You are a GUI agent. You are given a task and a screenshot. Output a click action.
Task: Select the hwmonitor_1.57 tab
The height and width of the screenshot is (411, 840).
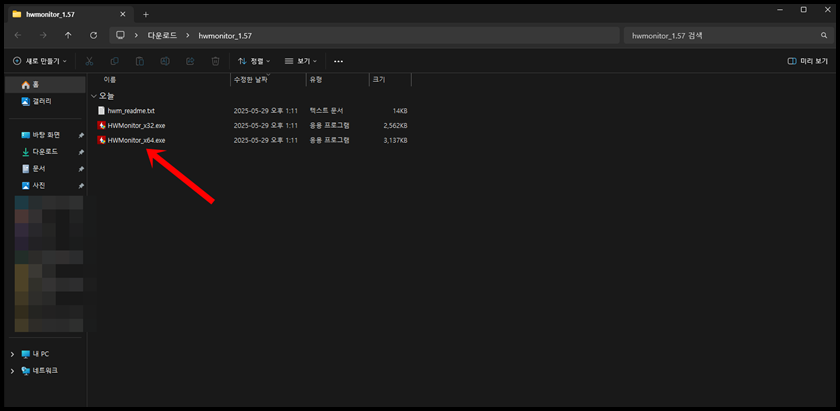tap(69, 14)
